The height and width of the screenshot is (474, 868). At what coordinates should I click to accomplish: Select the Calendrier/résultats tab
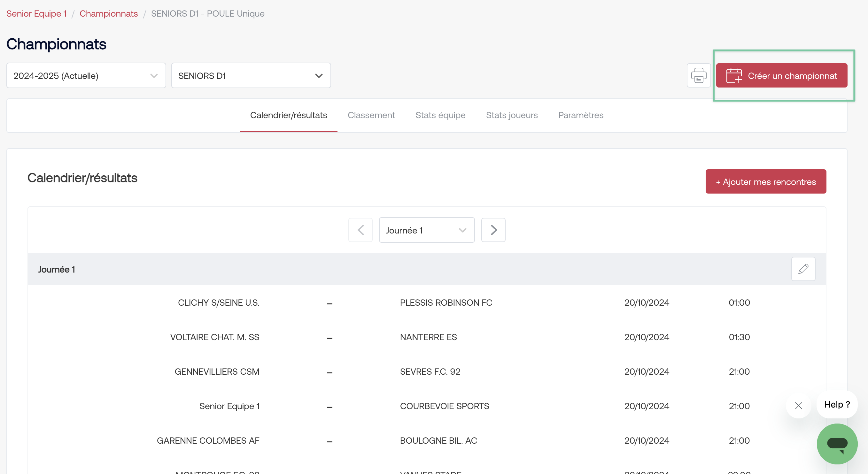[289, 115]
